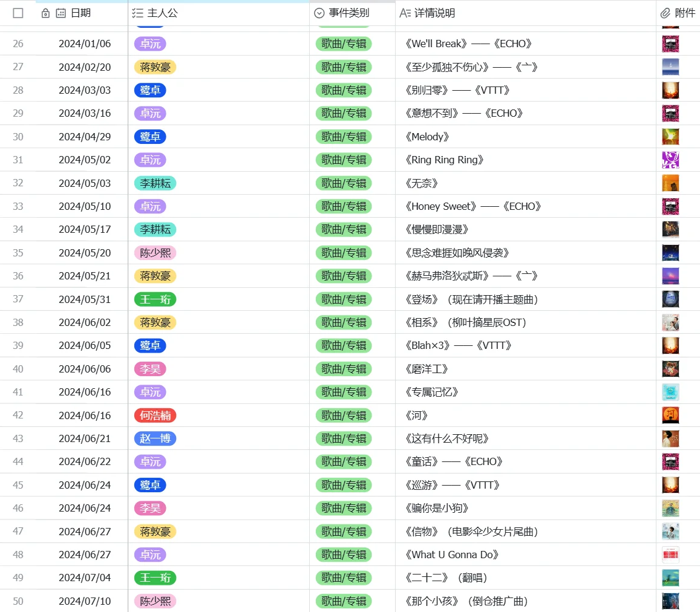700x612 pixels.
Task: Click the 赵一博 tag in row 43
Action: click(x=155, y=438)
